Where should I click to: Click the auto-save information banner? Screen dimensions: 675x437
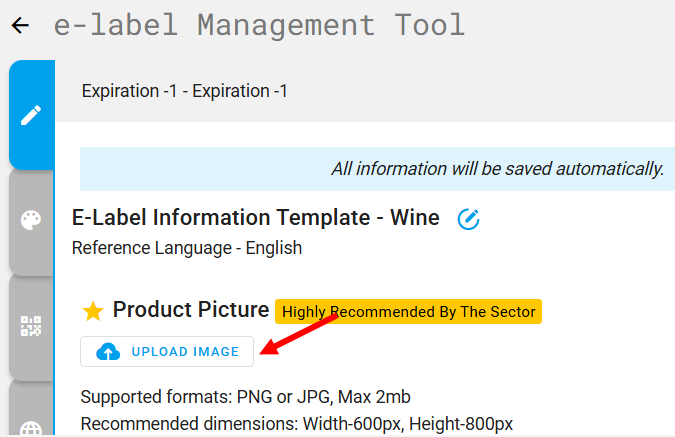[377, 169]
